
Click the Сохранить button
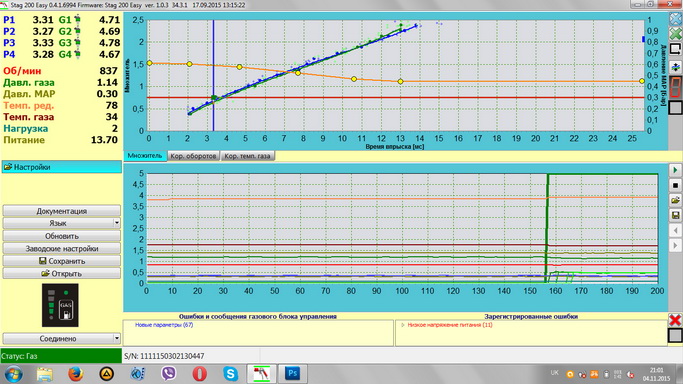(61, 261)
